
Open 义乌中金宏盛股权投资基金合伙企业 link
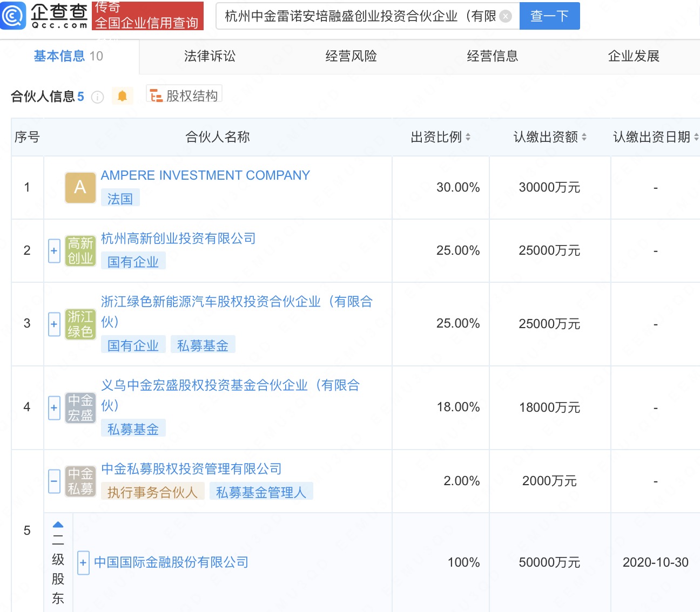pyautogui.click(x=230, y=395)
